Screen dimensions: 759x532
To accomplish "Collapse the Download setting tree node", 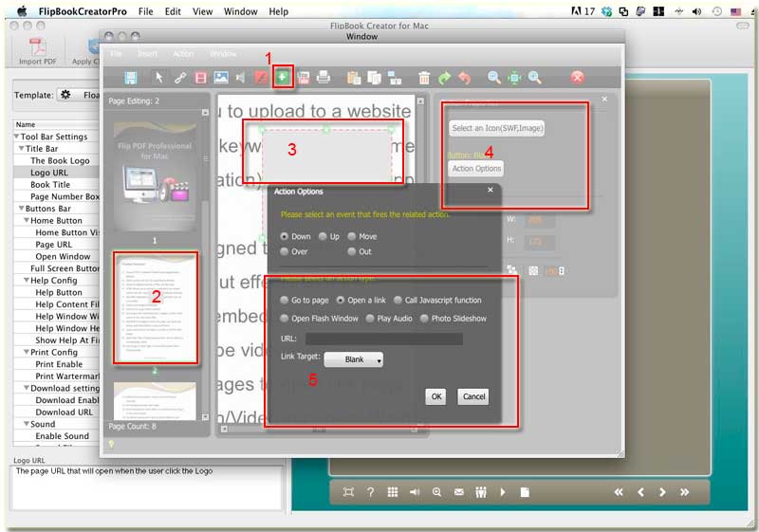I will (27, 388).
